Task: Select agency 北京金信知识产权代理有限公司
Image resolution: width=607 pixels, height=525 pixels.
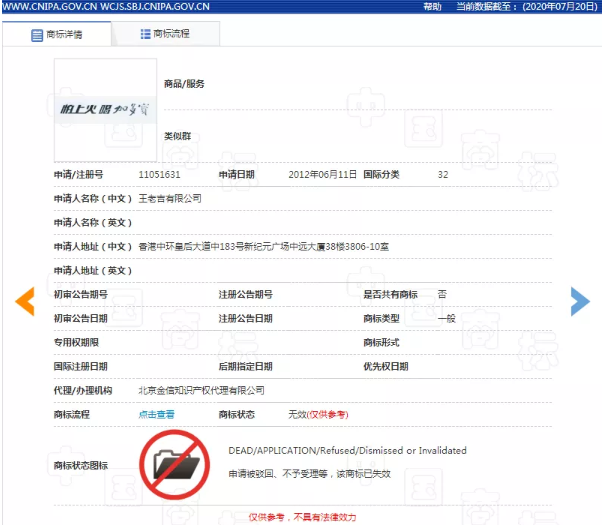Action: point(201,390)
